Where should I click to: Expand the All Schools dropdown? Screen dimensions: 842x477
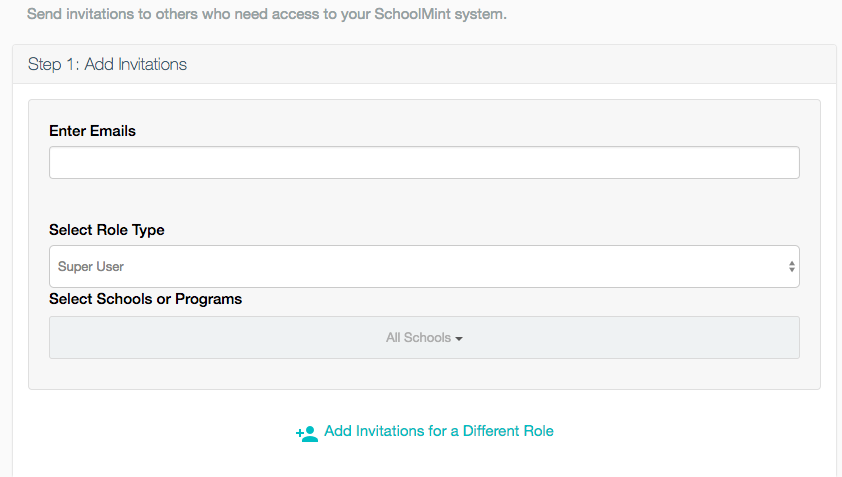coord(424,337)
